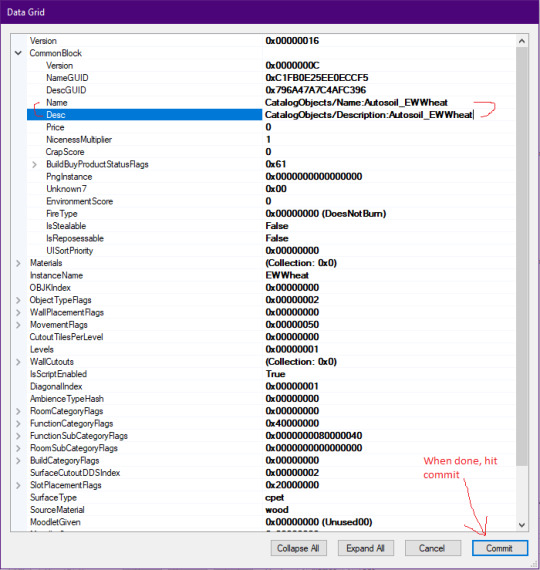Collapse the CommonBlock tree node

[18, 53]
